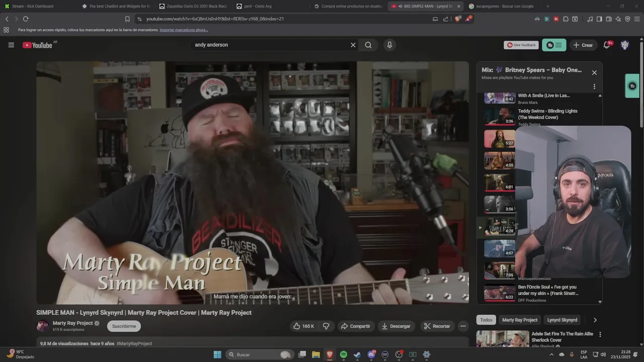Viewport: 644px width, 362px height.
Task: Open the extensions puzzle icon
Action: click(x=566, y=19)
